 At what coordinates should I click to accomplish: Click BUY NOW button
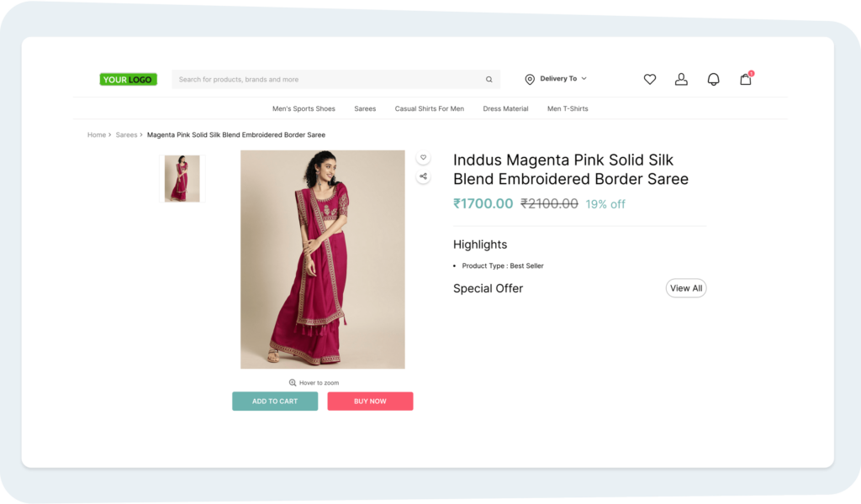[370, 401]
